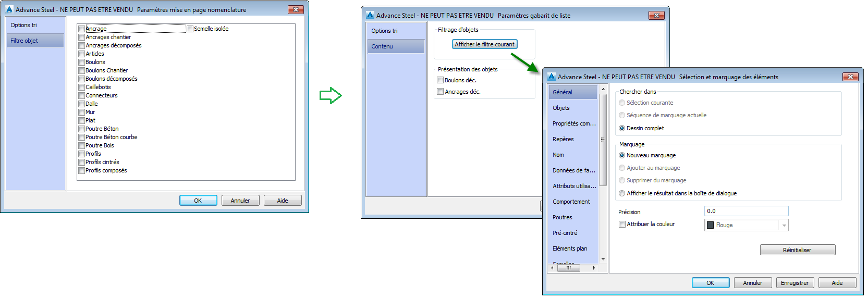Viewport: 868px width, 299px height.
Task: Select the Contenu tab
Action: click(396, 46)
